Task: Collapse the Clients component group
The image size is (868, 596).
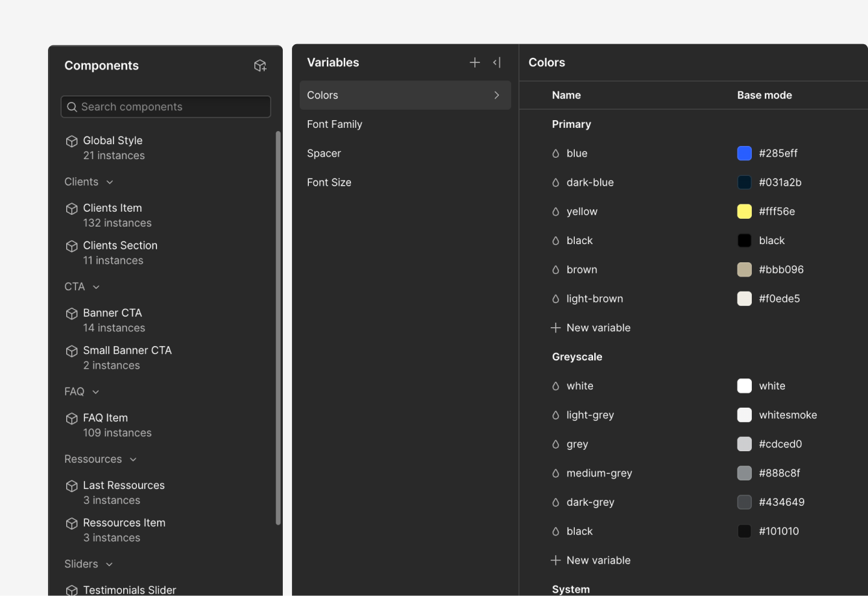Action: click(110, 182)
